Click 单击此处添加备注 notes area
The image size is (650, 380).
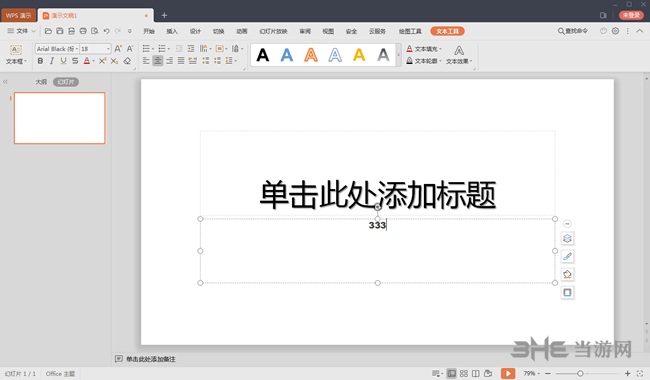[x=150, y=359]
